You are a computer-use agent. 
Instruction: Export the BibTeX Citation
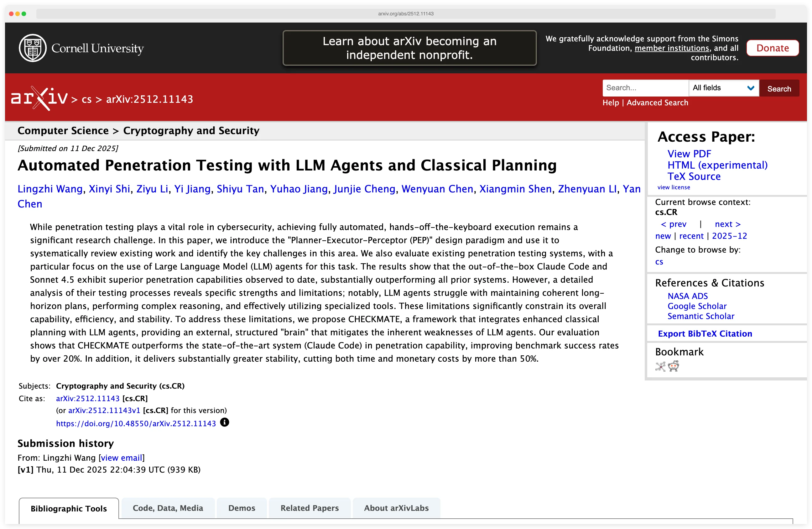(x=705, y=333)
